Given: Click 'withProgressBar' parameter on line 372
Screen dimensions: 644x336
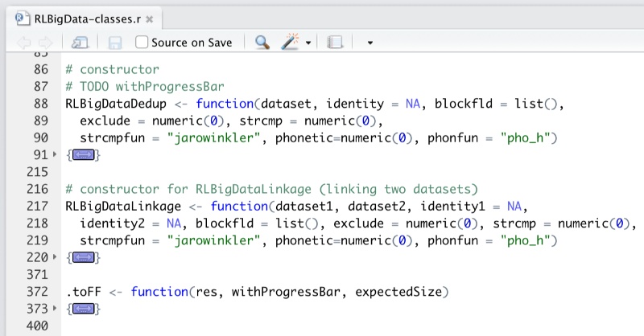Looking at the screenshot, I should (x=286, y=292).
